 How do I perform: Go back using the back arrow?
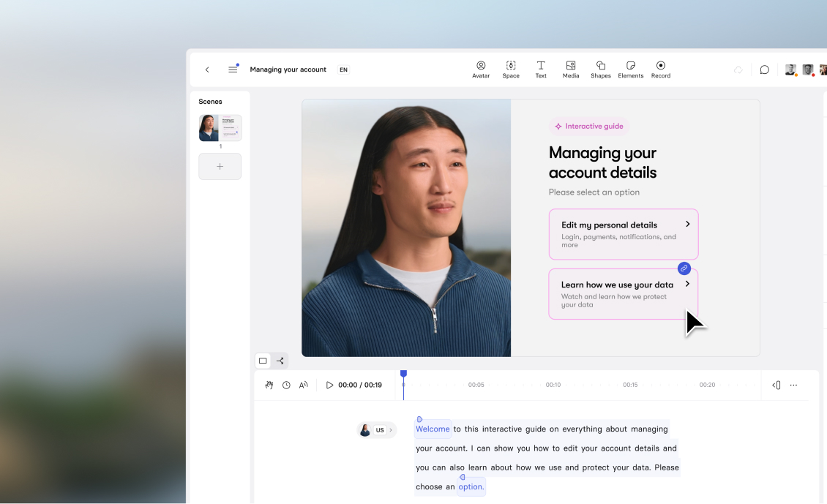pos(207,69)
